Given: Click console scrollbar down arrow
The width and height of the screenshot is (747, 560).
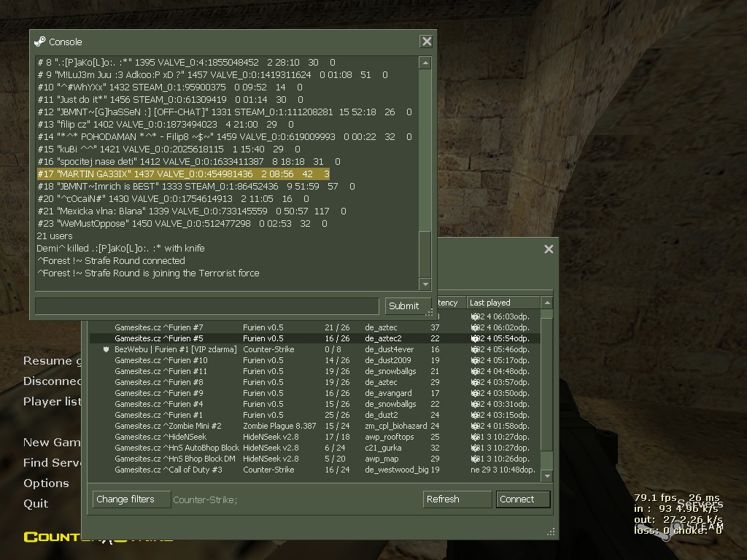Looking at the screenshot, I should pos(425,284).
